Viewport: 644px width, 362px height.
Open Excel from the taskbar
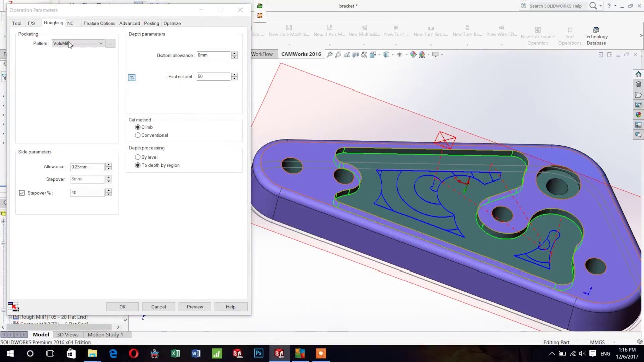[x=175, y=354]
